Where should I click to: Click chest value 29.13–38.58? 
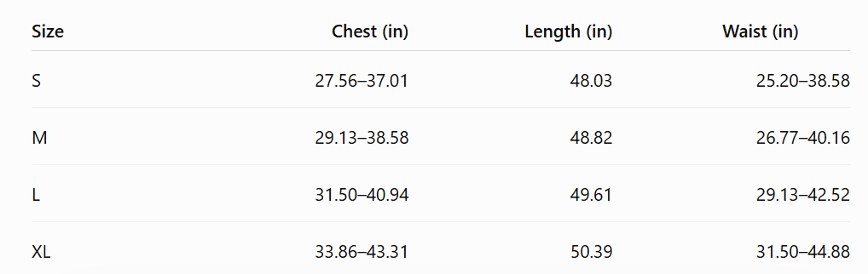[x=362, y=138]
